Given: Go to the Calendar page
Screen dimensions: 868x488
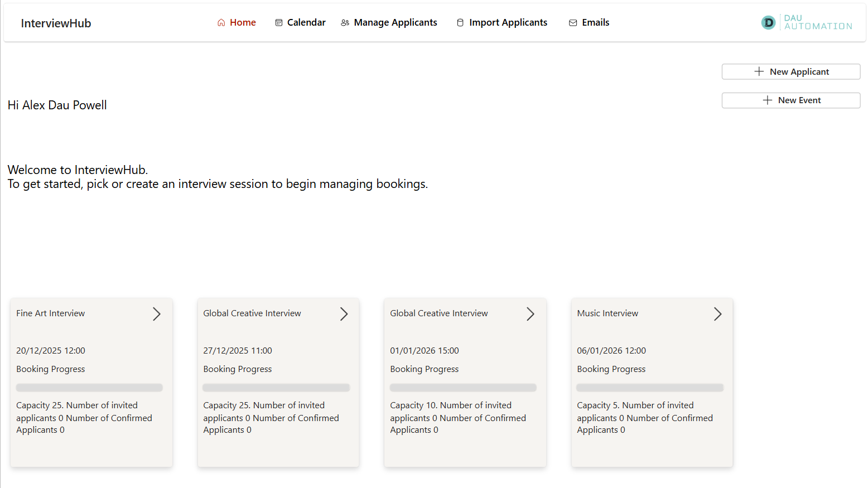Looking at the screenshot, I should [300, 23].
